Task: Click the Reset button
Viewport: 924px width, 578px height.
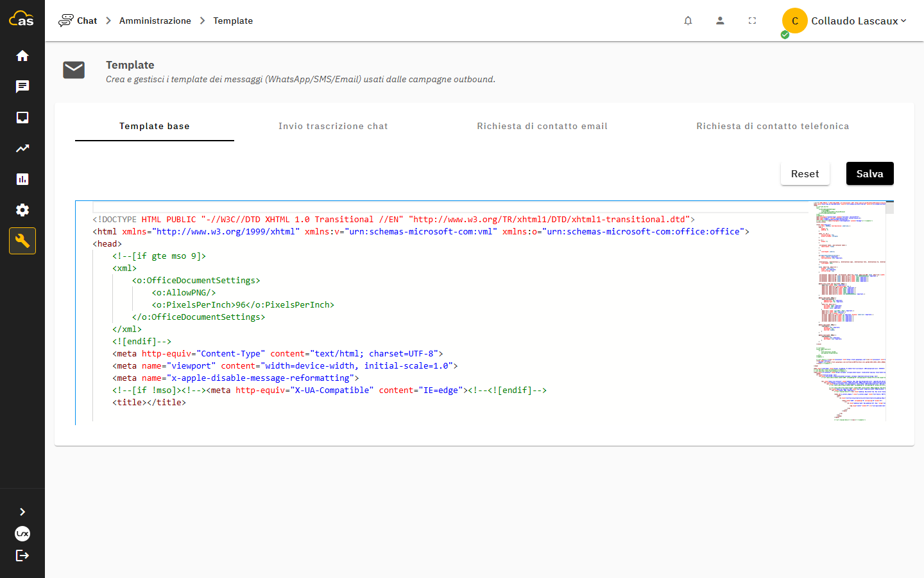Action: pos(805,173)
